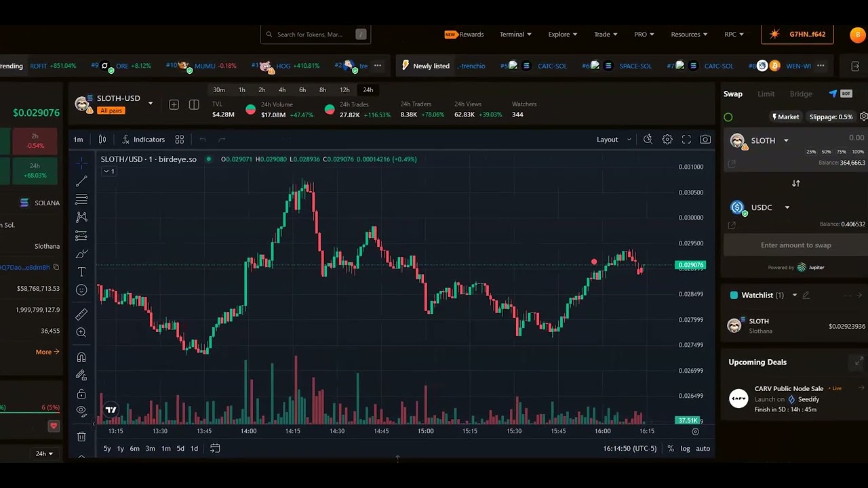The image size is (868, 488).
Task: Hide all drawings with eye icon
Action: pyautogui.click(x=81, y=411)
